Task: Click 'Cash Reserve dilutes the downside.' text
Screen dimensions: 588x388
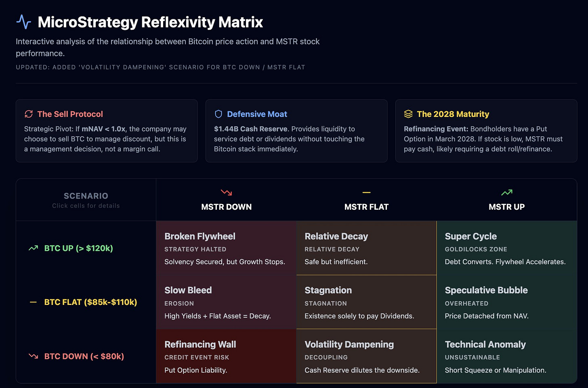Action: [x=362, y=370]
